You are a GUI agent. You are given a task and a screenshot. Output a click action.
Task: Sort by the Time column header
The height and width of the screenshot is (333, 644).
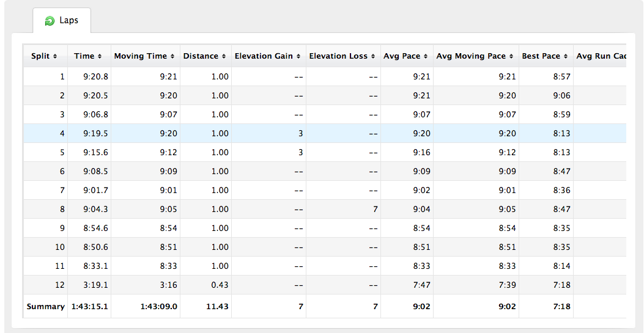click(88, 56)
